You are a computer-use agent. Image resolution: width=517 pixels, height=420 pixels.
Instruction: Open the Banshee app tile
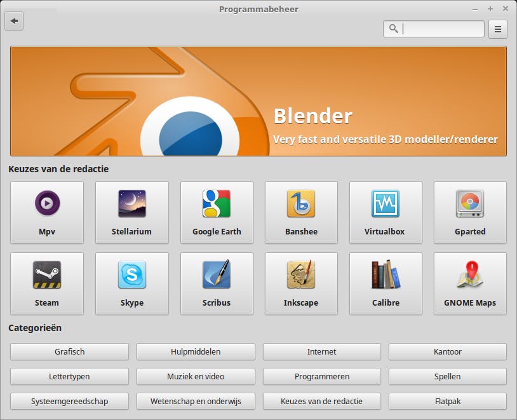(x=301, y=212)
